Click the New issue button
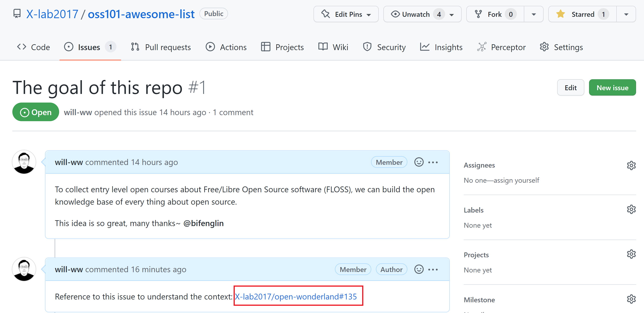 click(612, 88)
